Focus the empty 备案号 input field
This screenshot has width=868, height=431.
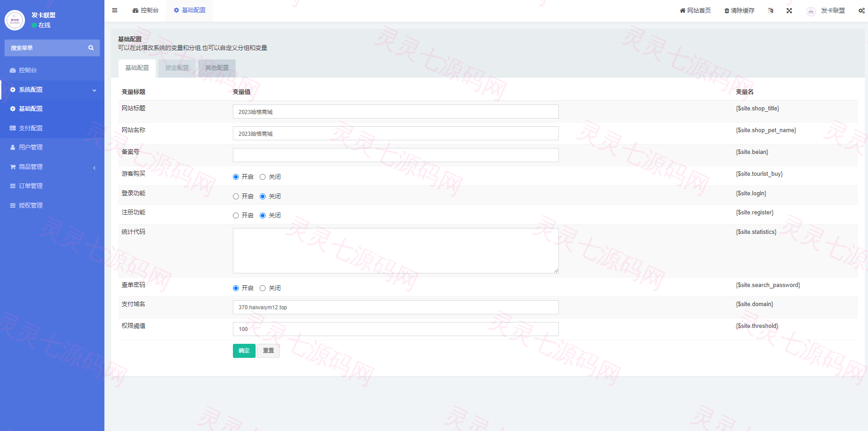[x=396, y=155]
